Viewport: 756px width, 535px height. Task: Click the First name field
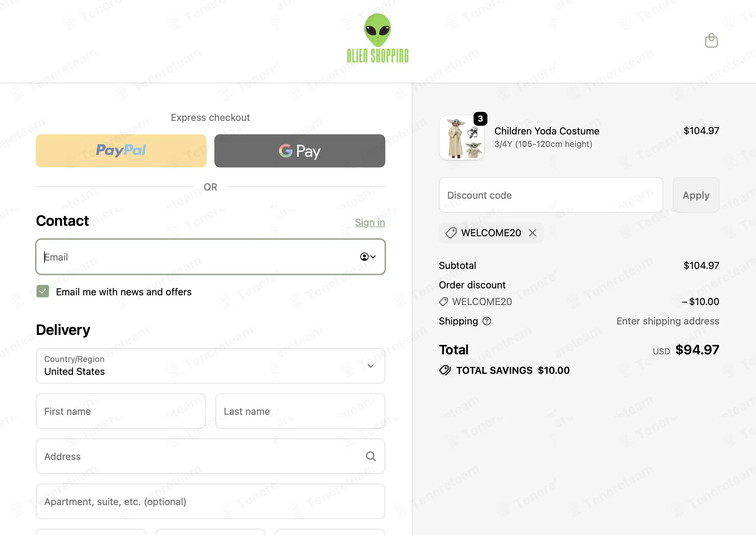pos(121,411)
